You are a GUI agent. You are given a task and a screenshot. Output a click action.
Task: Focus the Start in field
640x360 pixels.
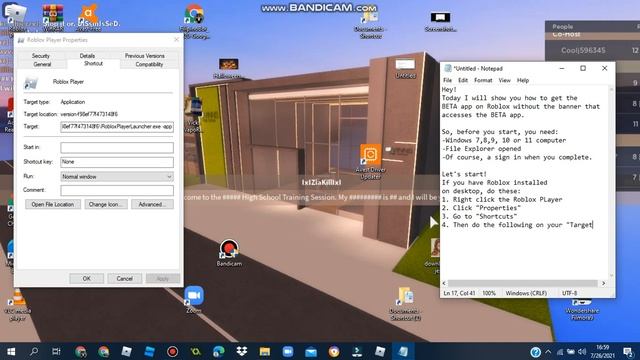[x=117, y=147]
